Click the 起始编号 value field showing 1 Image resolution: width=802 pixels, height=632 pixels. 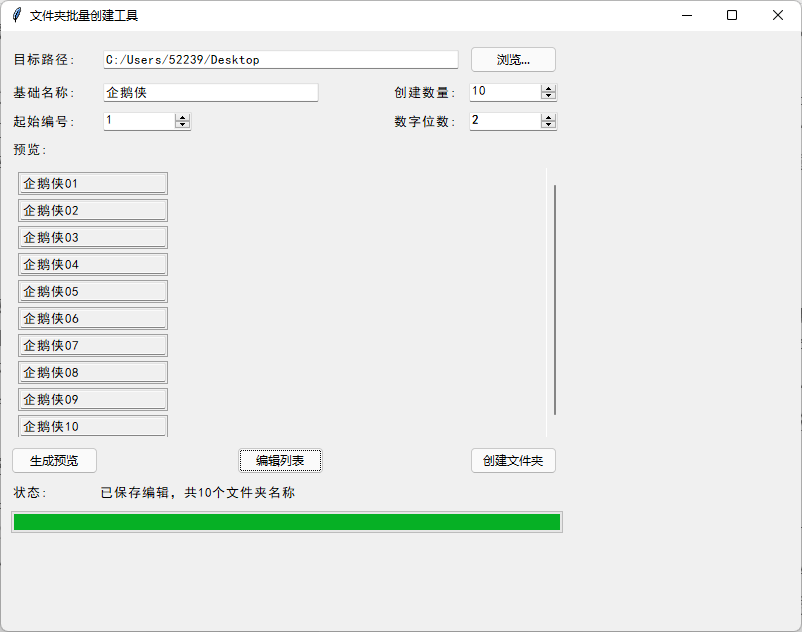coord(139,121)
